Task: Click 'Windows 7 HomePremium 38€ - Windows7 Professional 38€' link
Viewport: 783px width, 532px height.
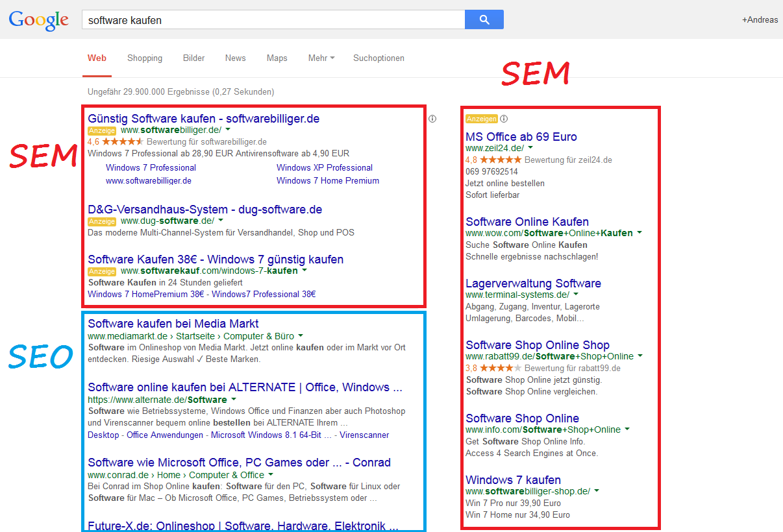Action: pos(202,294)
